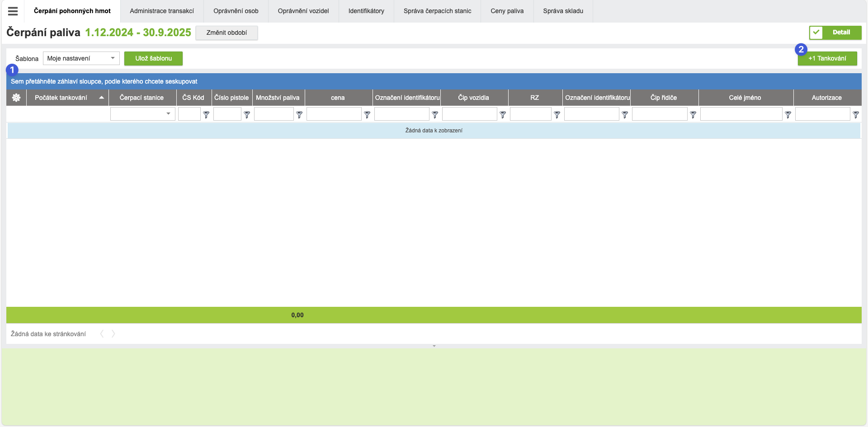Switch to Čerpání pohonných hmot tab
Screen dimensions: 868x427
72,11
